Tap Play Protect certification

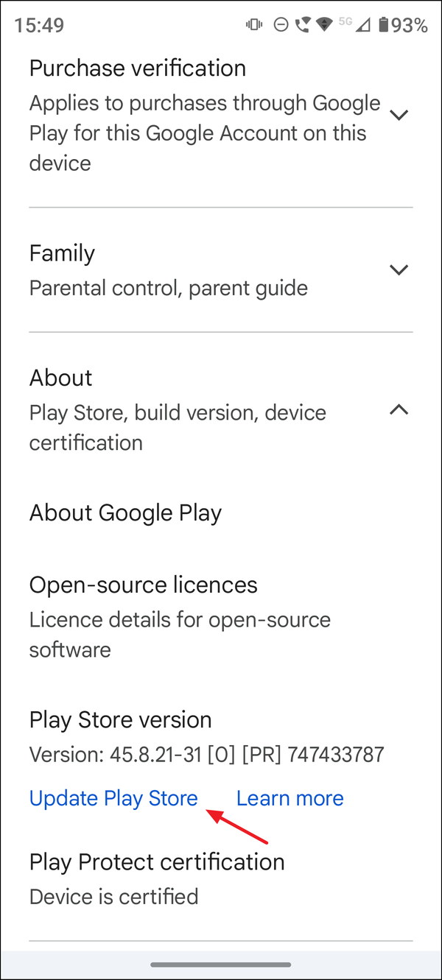(156, 862)
